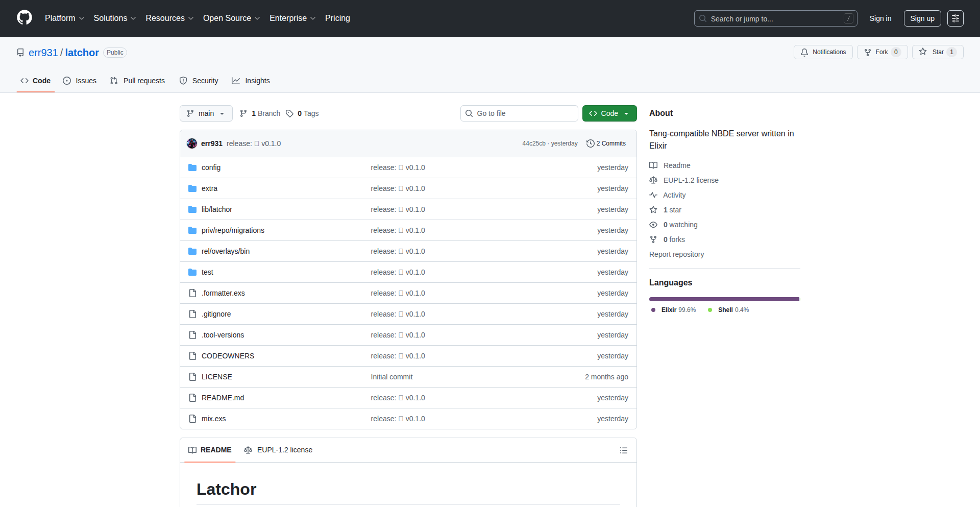Switch to the Code tab
This screenshot has height=507, width=980.
36,81
